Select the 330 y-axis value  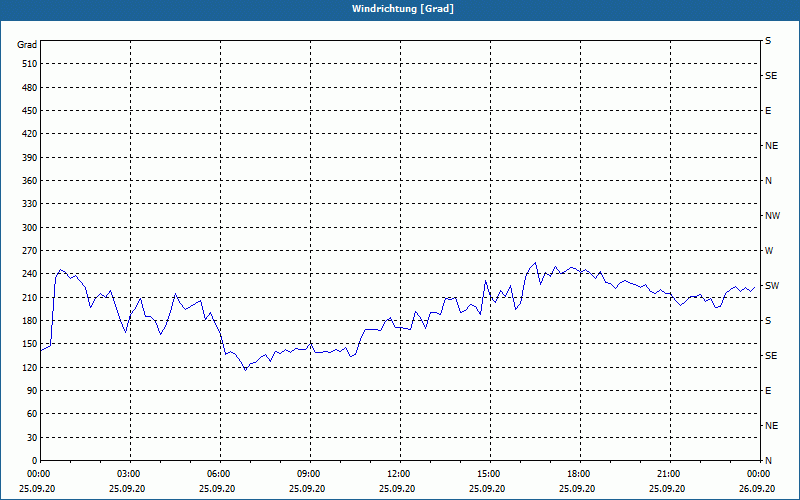(30, 204)
